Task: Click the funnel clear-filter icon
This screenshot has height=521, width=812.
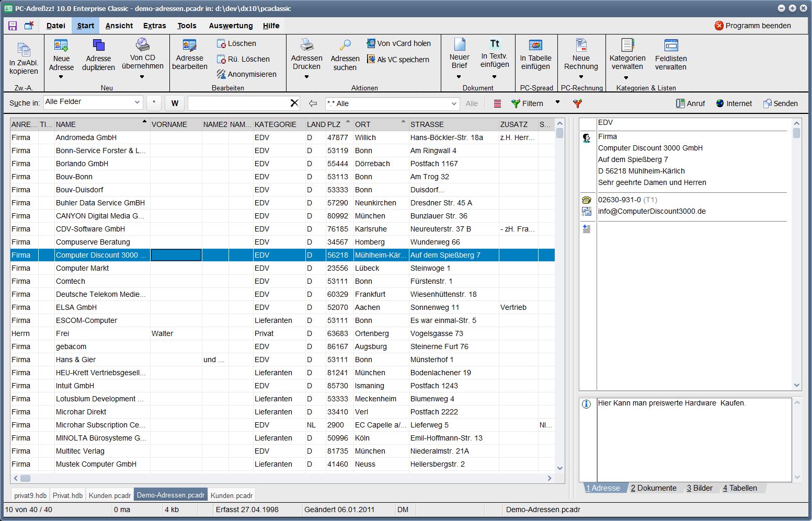Action: click(x=577, y=103)
